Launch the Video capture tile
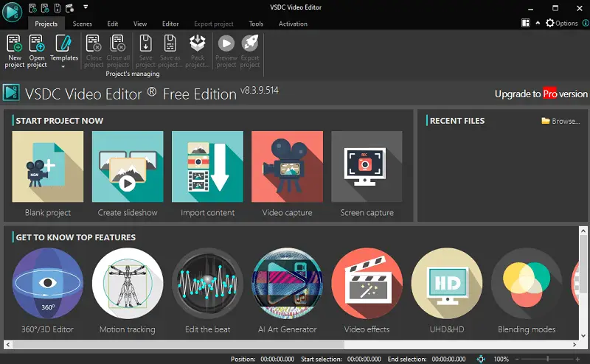Screen dimensions: 590x364 (x=287, y=167)
